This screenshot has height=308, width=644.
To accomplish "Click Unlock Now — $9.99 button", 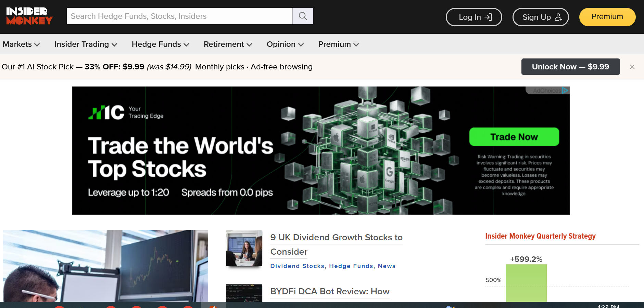I will click(x=570, y=67).
